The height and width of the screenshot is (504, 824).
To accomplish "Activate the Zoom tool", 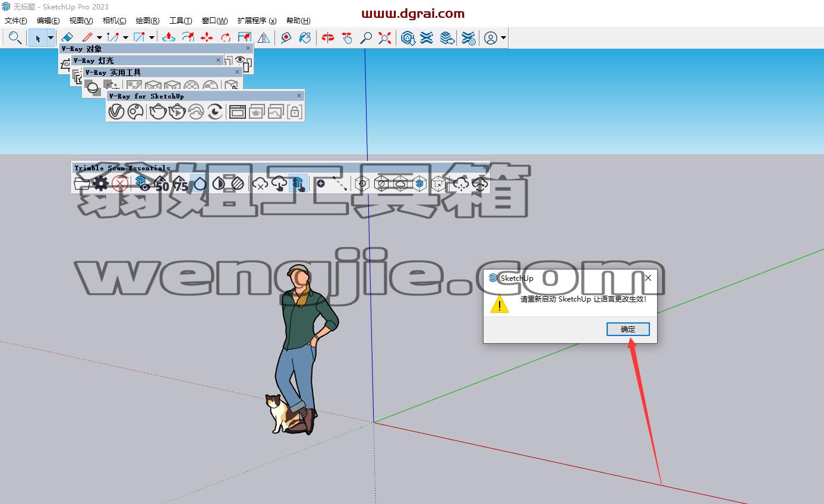I will (366, 37).
